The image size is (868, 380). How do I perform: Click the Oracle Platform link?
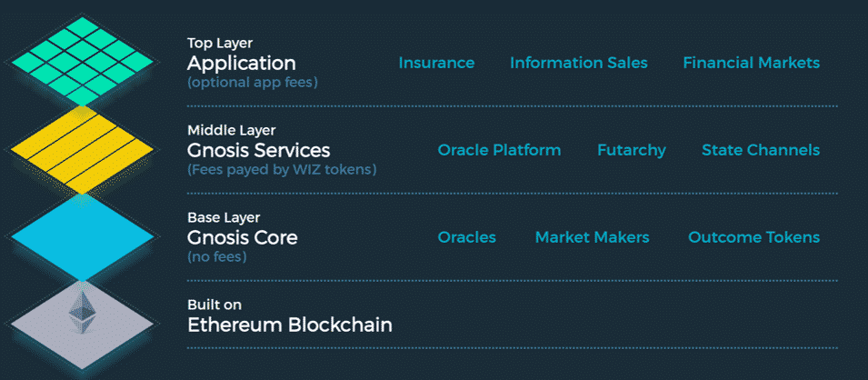click(x=499, y=150)
